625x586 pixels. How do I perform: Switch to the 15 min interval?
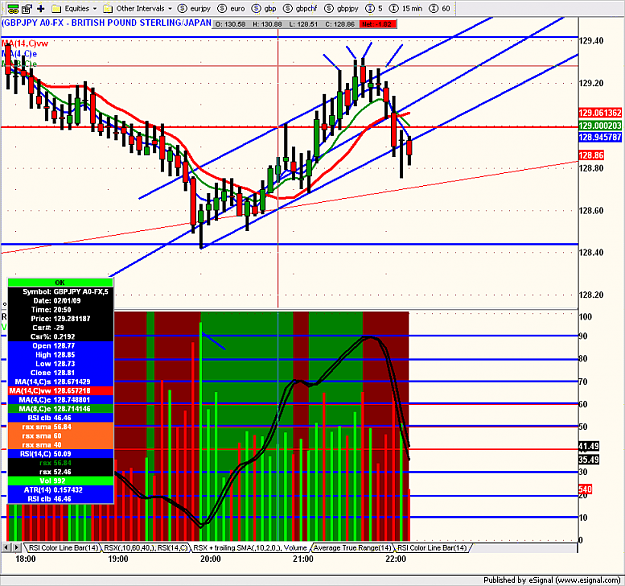pos(405,8)
